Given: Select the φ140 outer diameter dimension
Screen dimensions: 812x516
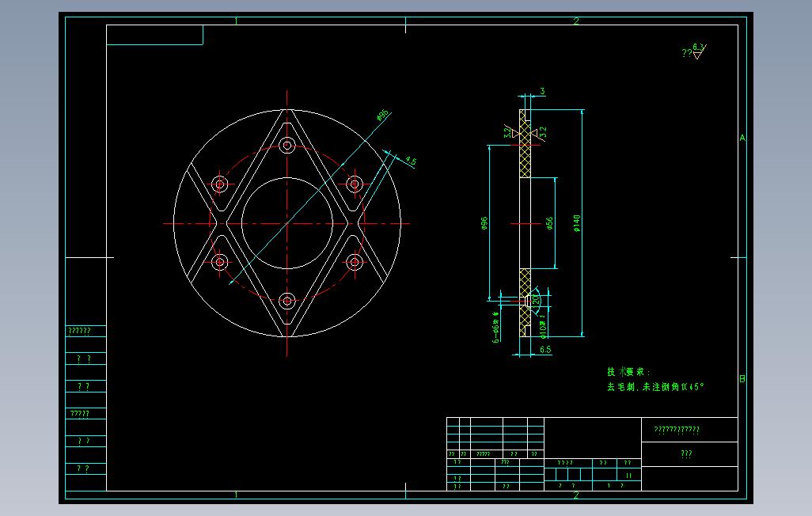Looking at the screenshot, I should click(x=577, y=222).
